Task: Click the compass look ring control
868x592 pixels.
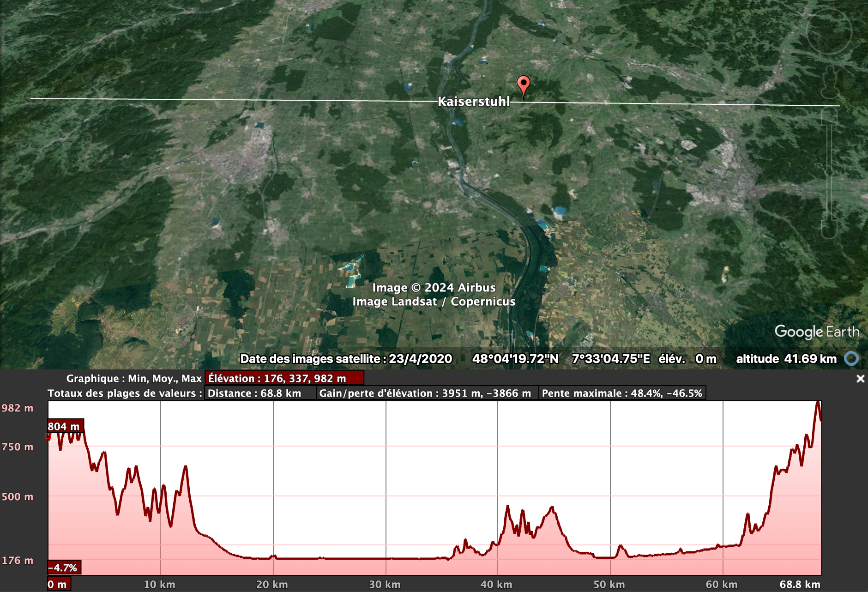Action: [829, 31]
